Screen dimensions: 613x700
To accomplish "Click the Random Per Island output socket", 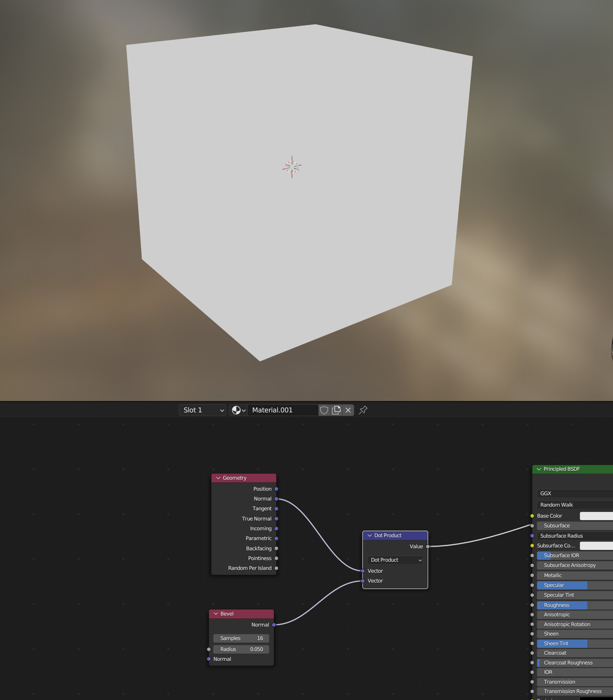I will (x=276, y=568).
